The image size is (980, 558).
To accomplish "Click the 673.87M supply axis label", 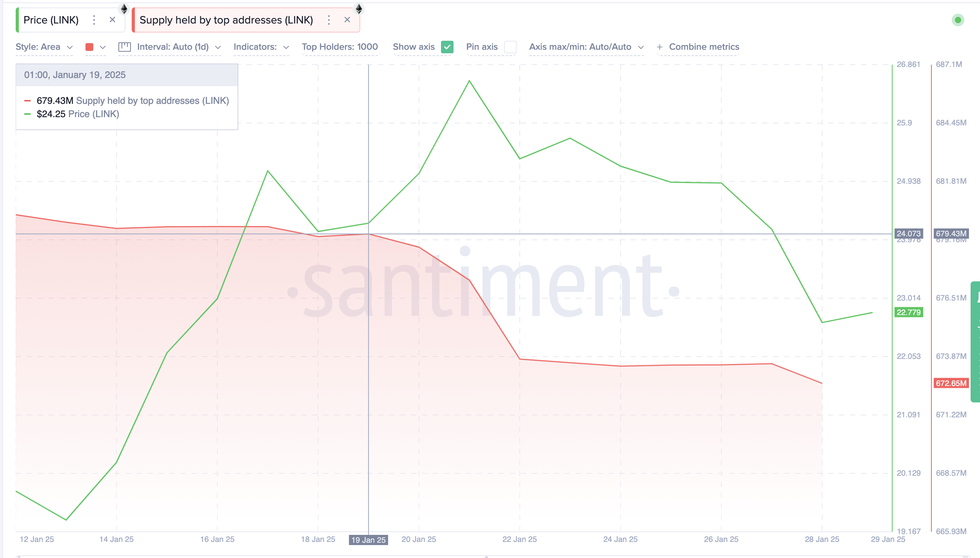I will click(x=951, y=356).
